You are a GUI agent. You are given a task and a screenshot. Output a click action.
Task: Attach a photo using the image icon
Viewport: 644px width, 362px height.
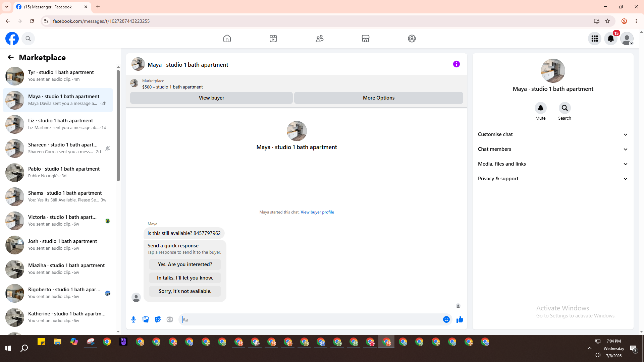tap(146, 319)
